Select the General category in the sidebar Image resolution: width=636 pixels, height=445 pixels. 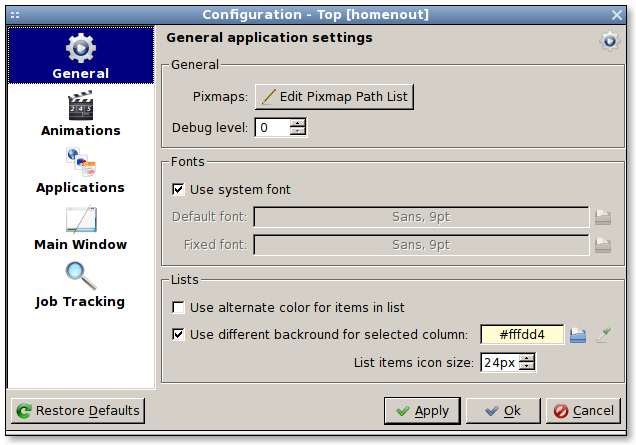(x=81, y=55)
